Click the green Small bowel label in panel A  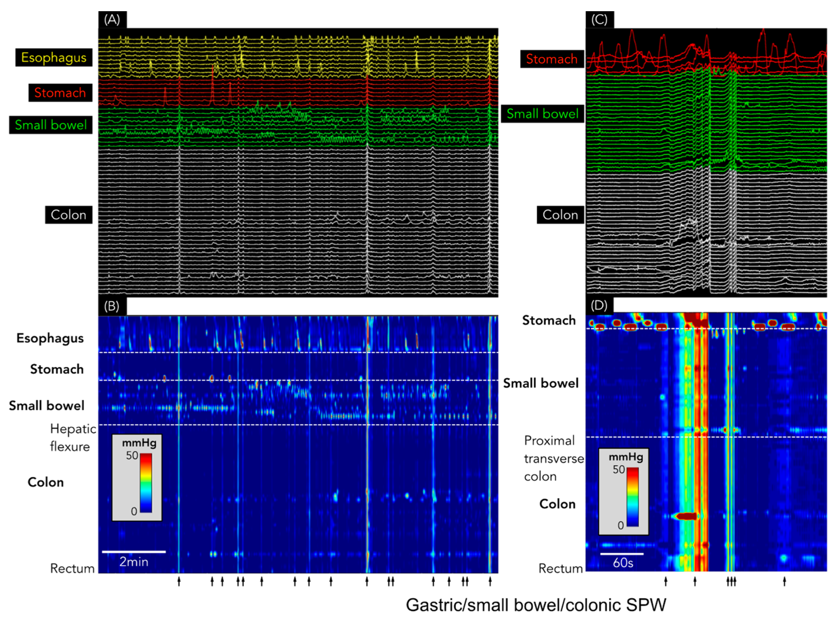pos(51,125)
